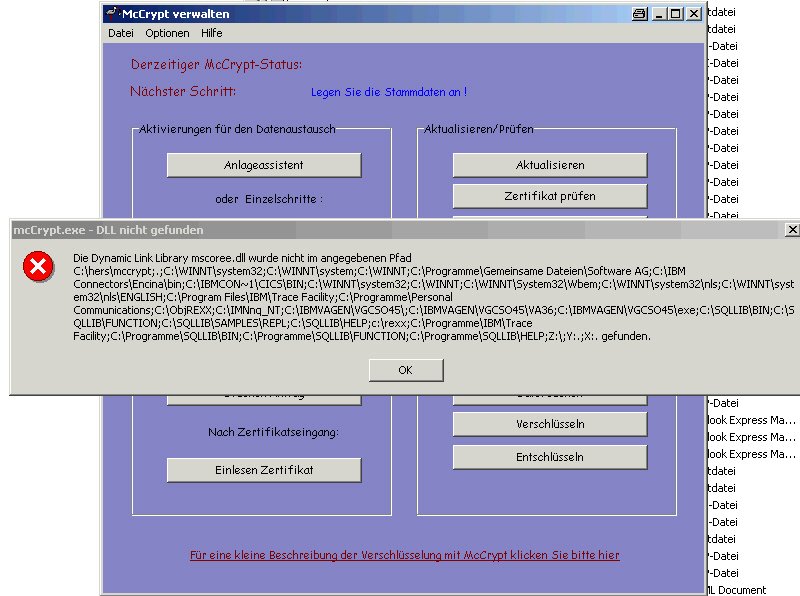
Task: Click the printer icon in McCrypt title bar
Action: coord(640,14)
